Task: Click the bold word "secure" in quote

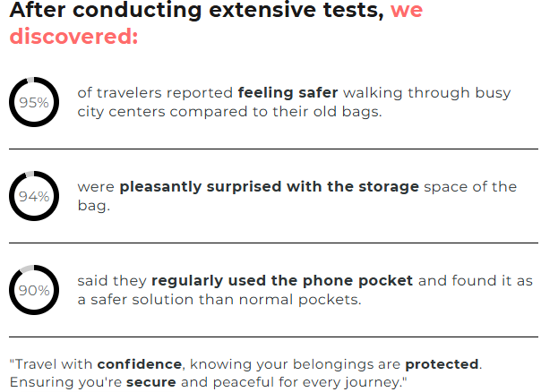Action: click(151, 382)
